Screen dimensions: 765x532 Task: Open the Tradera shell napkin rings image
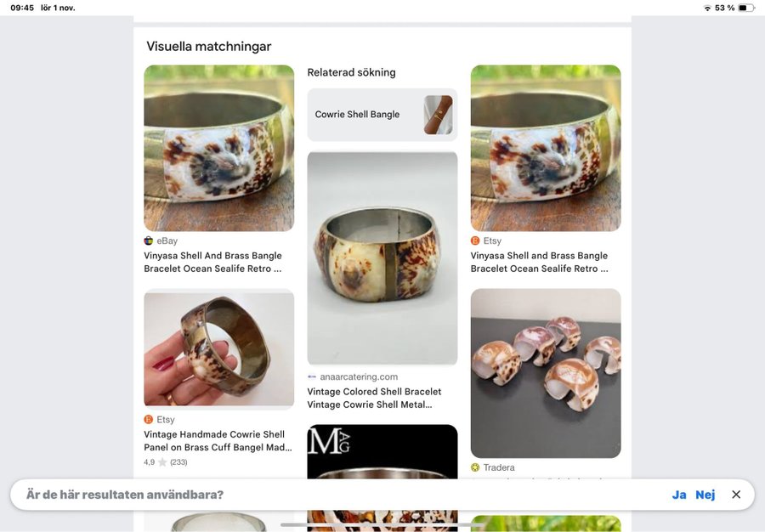pos(546,373)
